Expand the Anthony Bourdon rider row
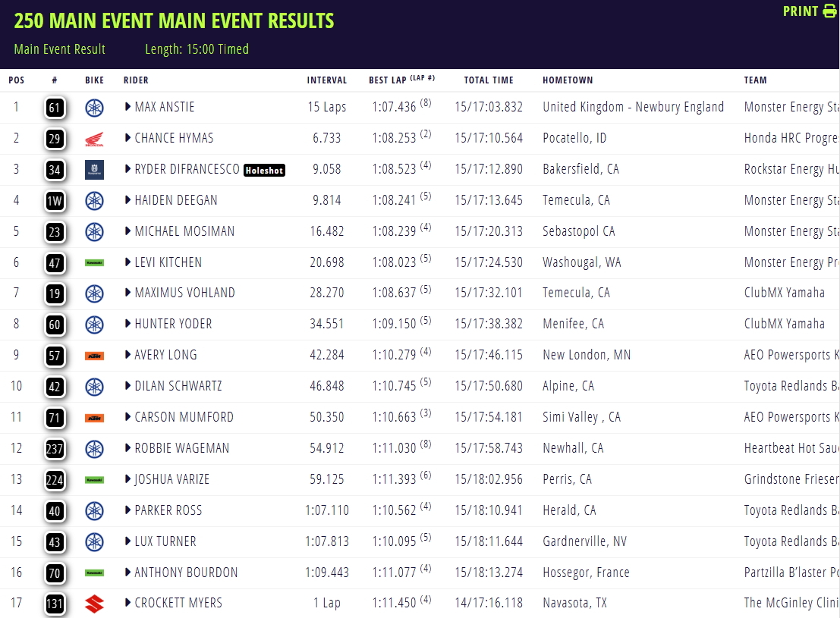 click(x=127, y=572)
